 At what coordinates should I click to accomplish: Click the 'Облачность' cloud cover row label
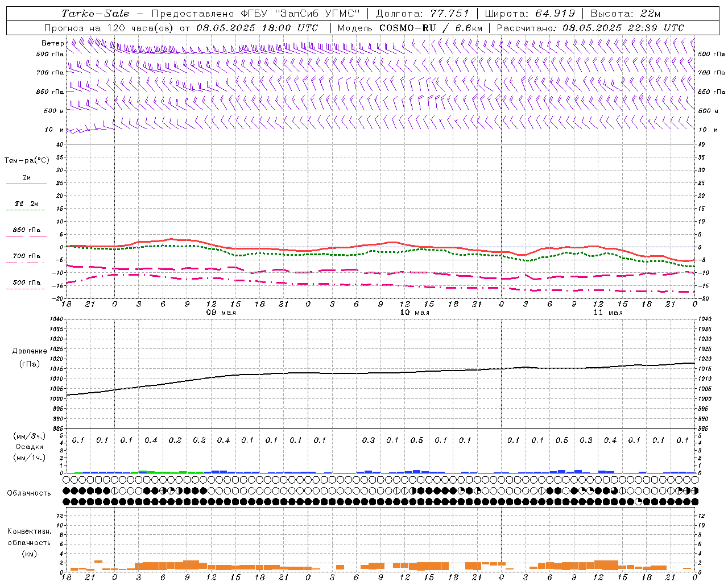pyautogui.click(x=29, y=493)
